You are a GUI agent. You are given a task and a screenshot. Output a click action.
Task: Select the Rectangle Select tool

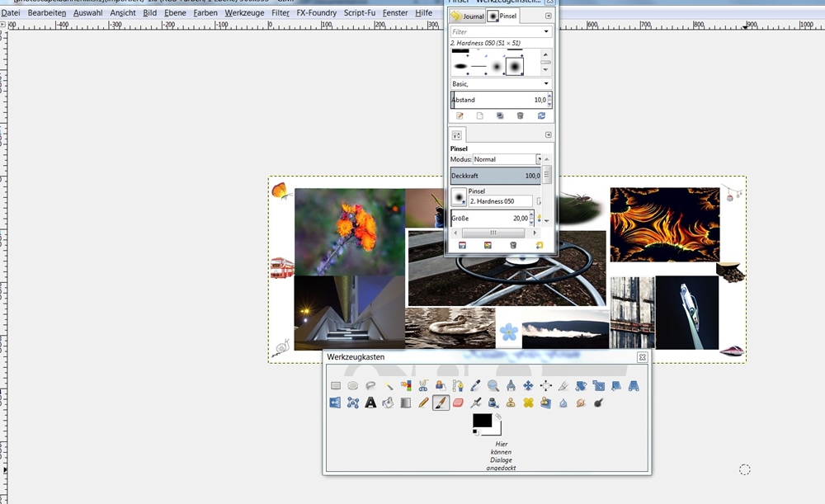(x=336, y=385)
